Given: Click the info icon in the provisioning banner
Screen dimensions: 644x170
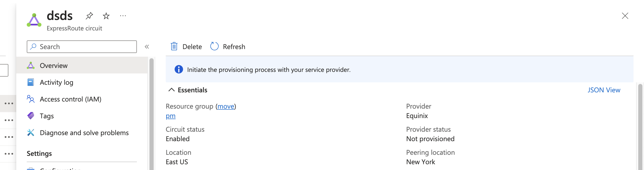Looking at the screenshot, I should [x=178, y=70].
